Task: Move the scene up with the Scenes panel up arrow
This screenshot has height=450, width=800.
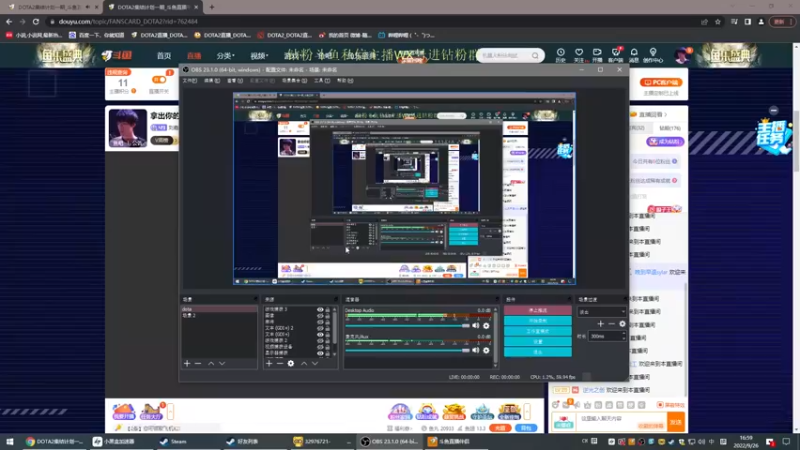Action: coord(211,363)
